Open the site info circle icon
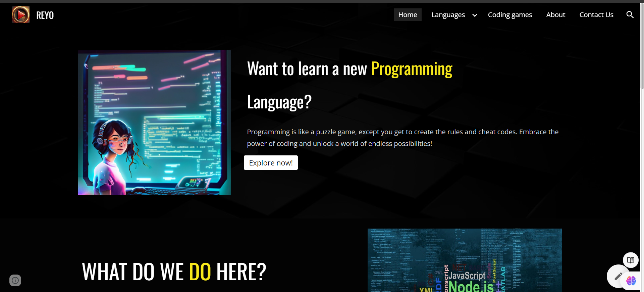This screenshot has width=644, height=292. point(15,280)
